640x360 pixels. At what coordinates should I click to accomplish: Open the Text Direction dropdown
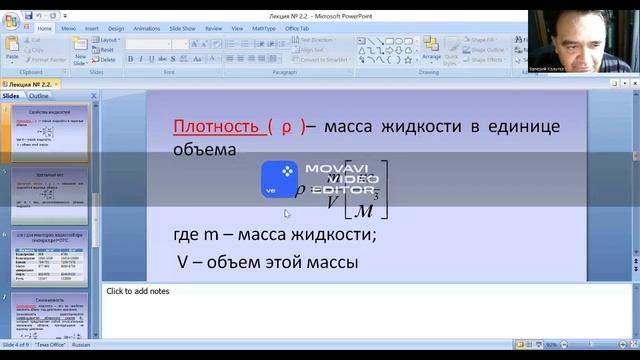314,40
